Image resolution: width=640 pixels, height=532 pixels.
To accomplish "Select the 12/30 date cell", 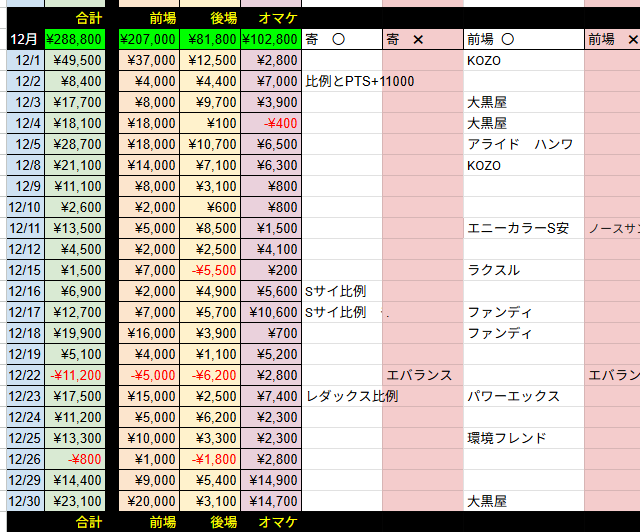I will tap(25, 501).
